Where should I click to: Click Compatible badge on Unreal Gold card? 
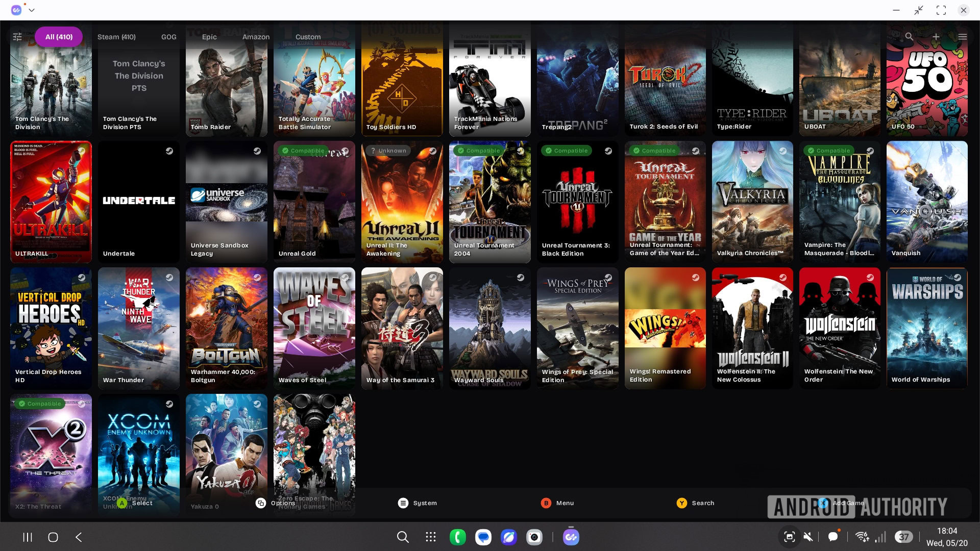(303, 151)
